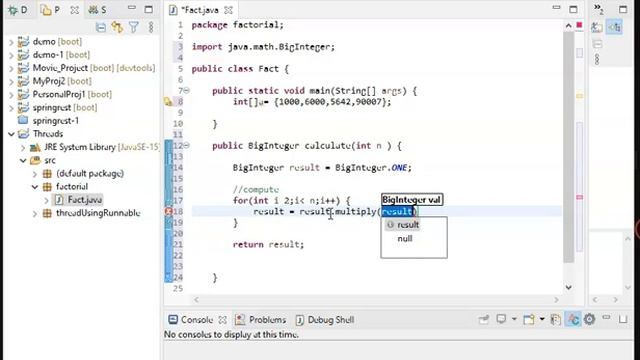Expand the demo [boot] project
The image size is (640, 360).
pyautogui.click(x=11, y=42)
